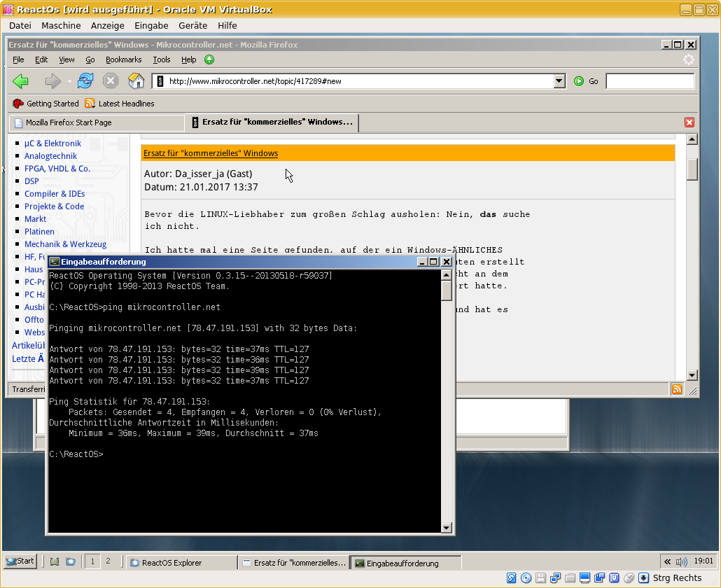Click the Firefox taskbar button Ersatz für
Viewport: 721px width, 588px height.
coord(294,562)
